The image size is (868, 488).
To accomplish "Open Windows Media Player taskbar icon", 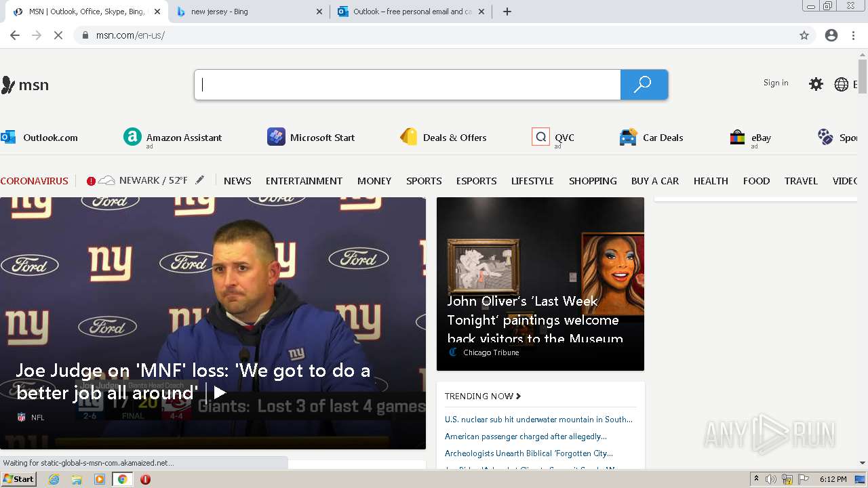I will pos(100,479).
